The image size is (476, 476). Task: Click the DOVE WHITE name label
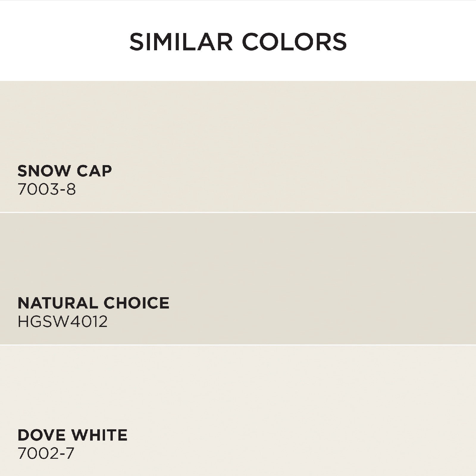(x=73, y=435)
